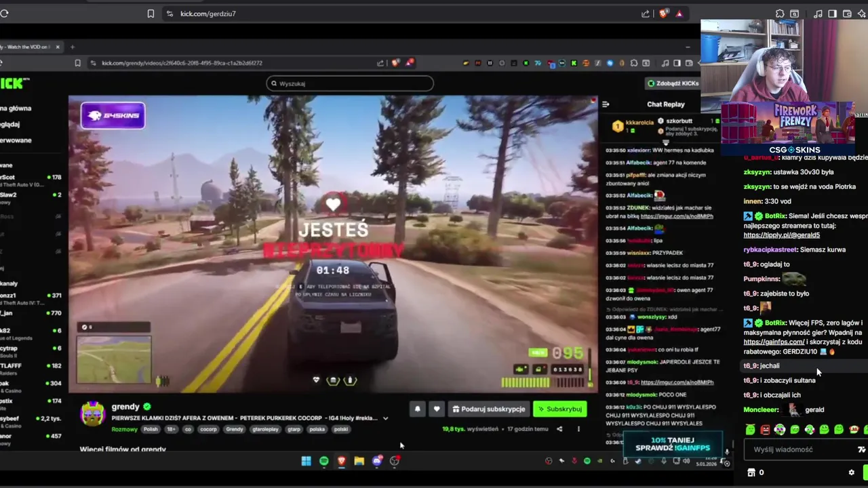The width and height of the screenshot is (868, 488).
Task: Click the Podaruj subskrypcje button
Action: 488,409
